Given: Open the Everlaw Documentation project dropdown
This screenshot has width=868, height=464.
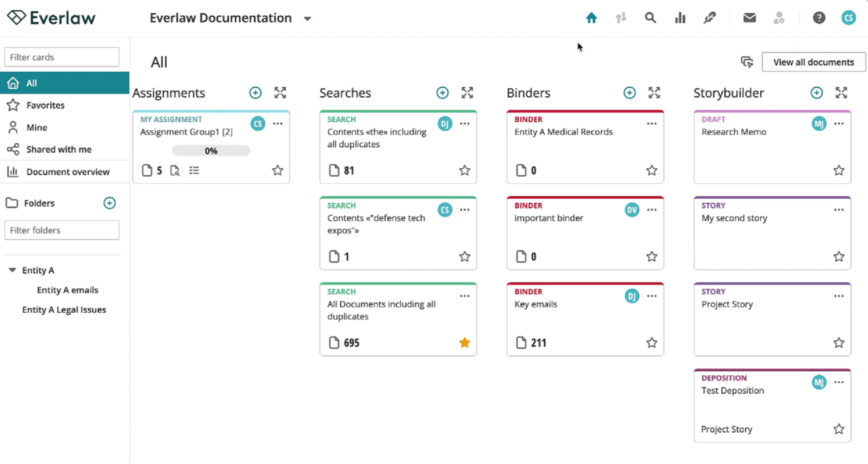Looking at the screenshot, I should click(x=307, y=19).
